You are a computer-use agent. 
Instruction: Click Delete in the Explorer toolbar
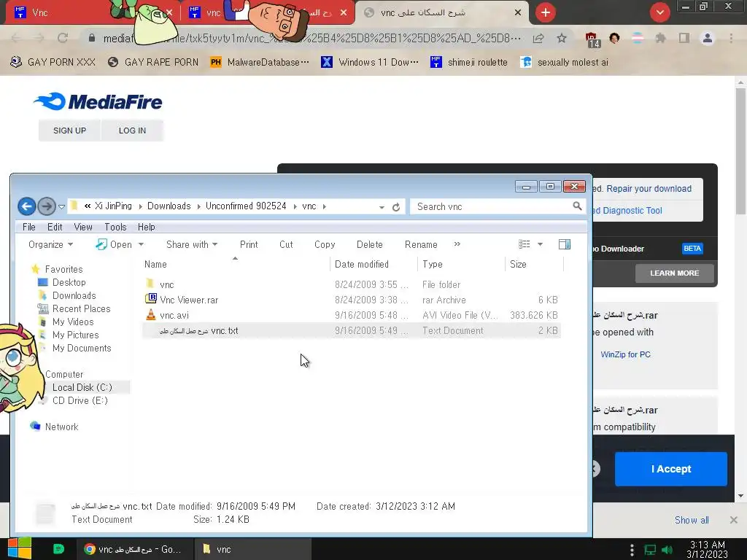(x=370, y=244)
